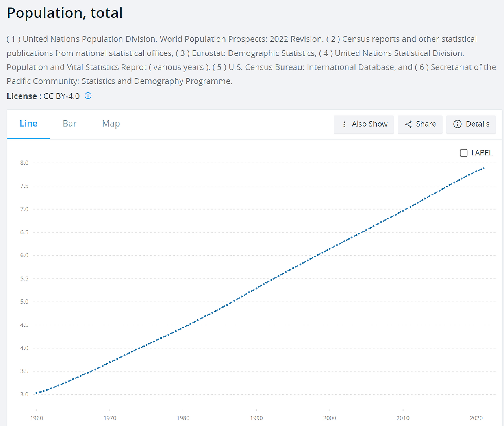Enable the LABEL checkbox

[464, 153]
